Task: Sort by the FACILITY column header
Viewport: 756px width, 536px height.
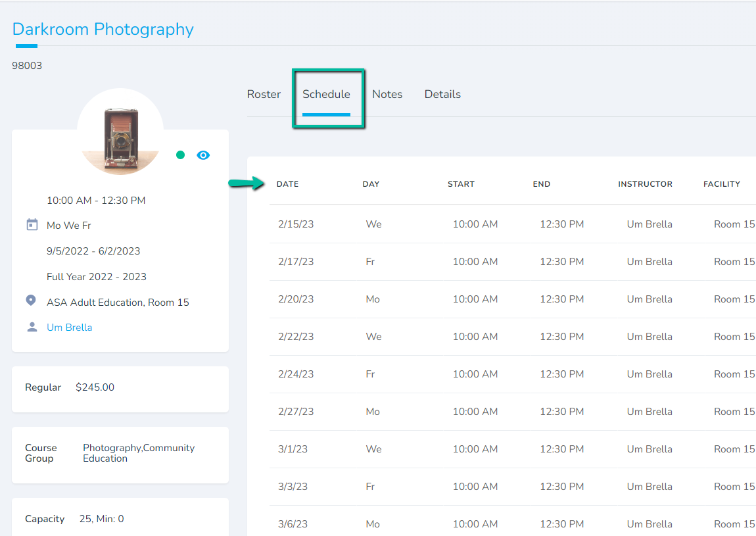Action: click(722, 183)
